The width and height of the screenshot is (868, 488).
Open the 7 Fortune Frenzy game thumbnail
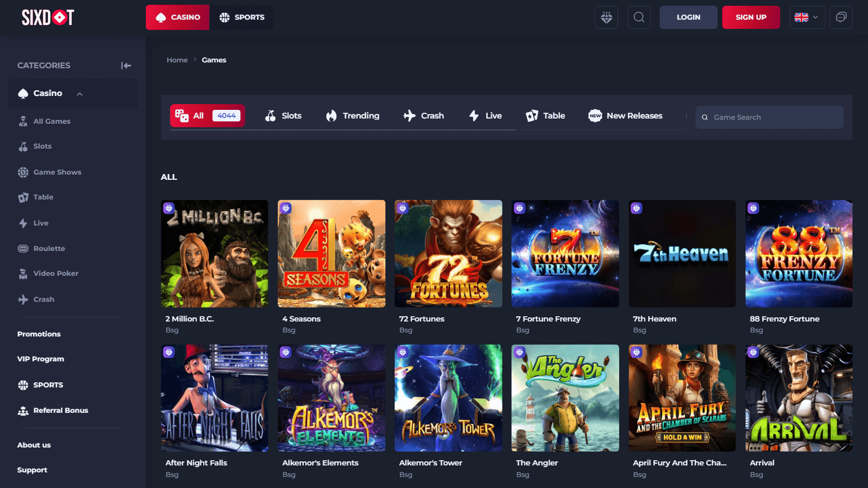coord(565,254)
